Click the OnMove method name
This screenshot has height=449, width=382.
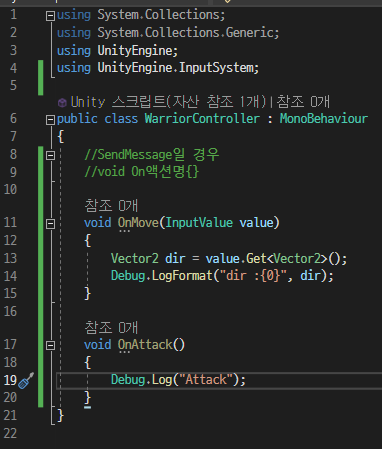point(138,223)
